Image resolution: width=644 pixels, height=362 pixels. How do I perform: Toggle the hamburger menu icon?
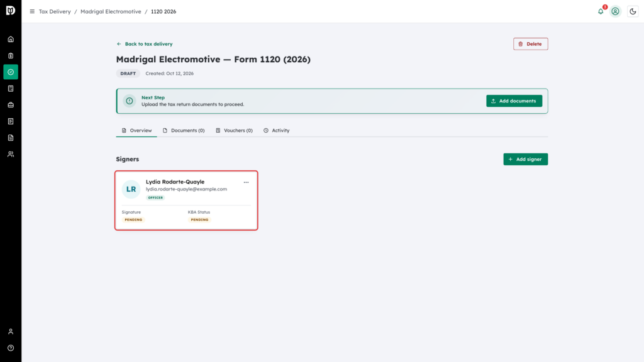click(x=32, y=11)
